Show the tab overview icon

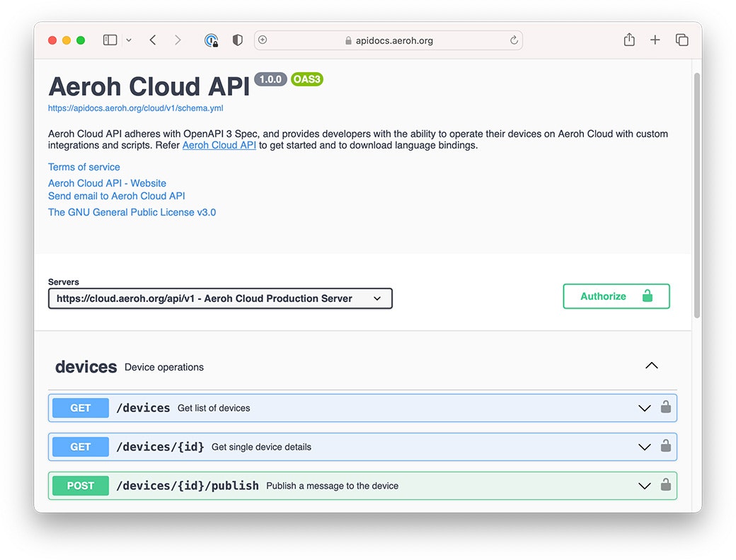point(682,40)
